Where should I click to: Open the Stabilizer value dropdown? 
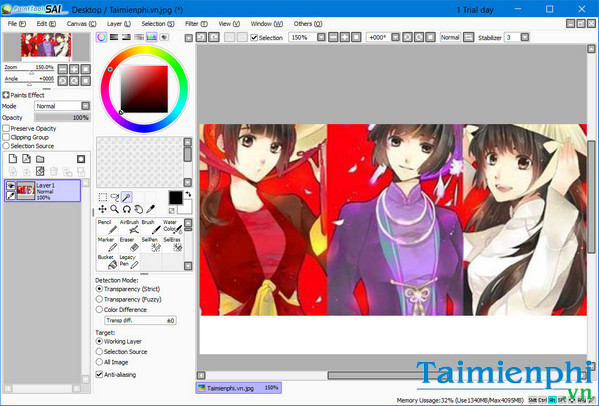(525, 37)
